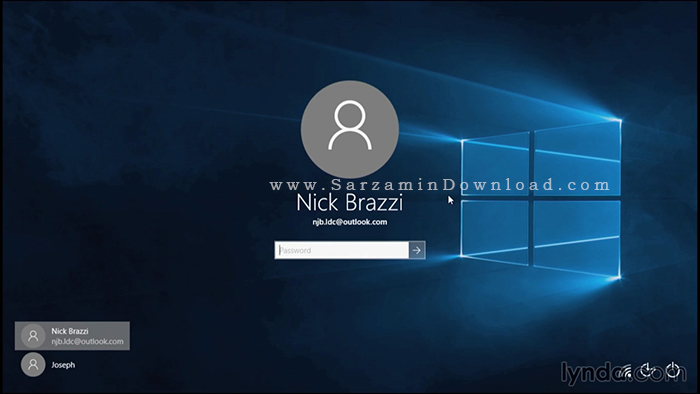Click njb.ldc@outlook.com in the user list tile
The height and width of the screenshot is (394, 700).
(87, 341)
